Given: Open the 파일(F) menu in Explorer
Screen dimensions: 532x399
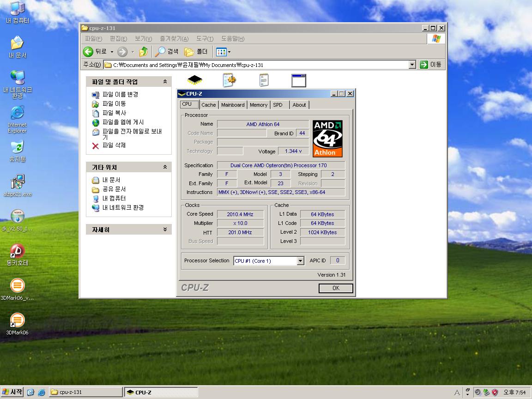Looking at the screenshot, I should pyautogui.click(x=94, y=39).
